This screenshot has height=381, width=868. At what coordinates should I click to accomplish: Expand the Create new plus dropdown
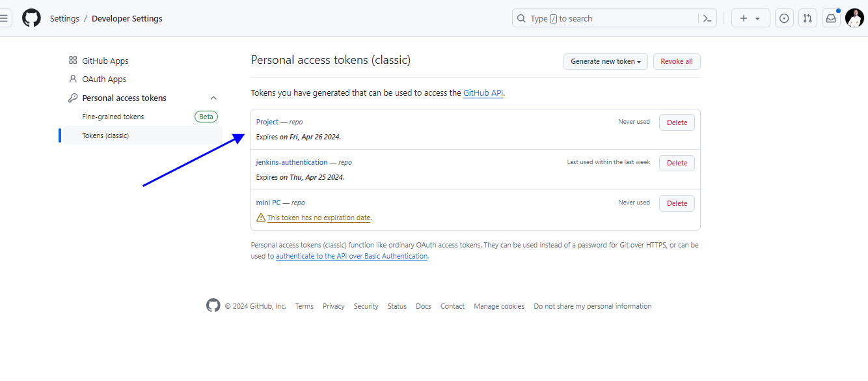(x=750, y=18)
